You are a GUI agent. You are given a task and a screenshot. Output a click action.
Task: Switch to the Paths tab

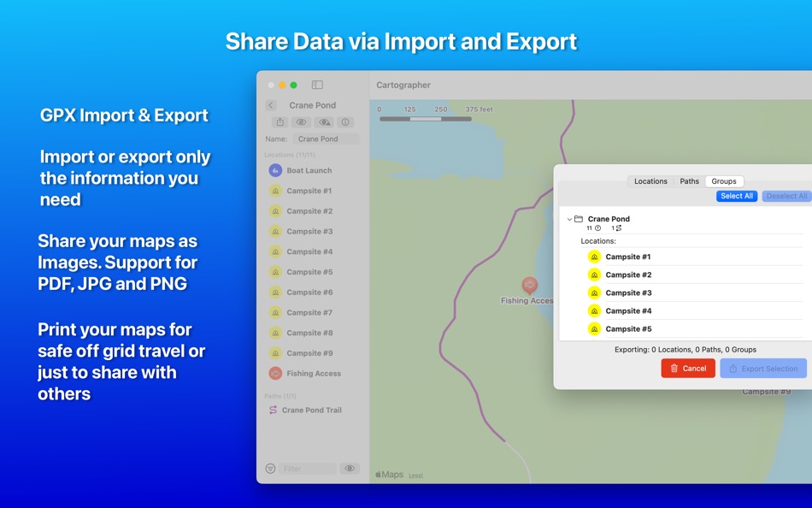pos(690,180)
